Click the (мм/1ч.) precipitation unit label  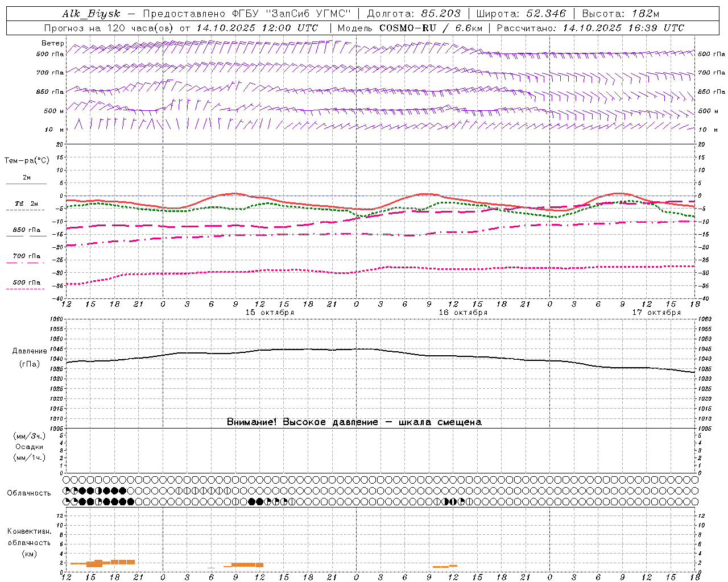[x=30, y=458]
